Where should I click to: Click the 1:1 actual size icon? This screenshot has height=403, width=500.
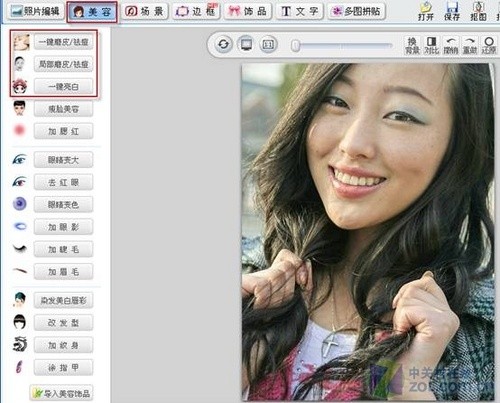click(268, 44)
